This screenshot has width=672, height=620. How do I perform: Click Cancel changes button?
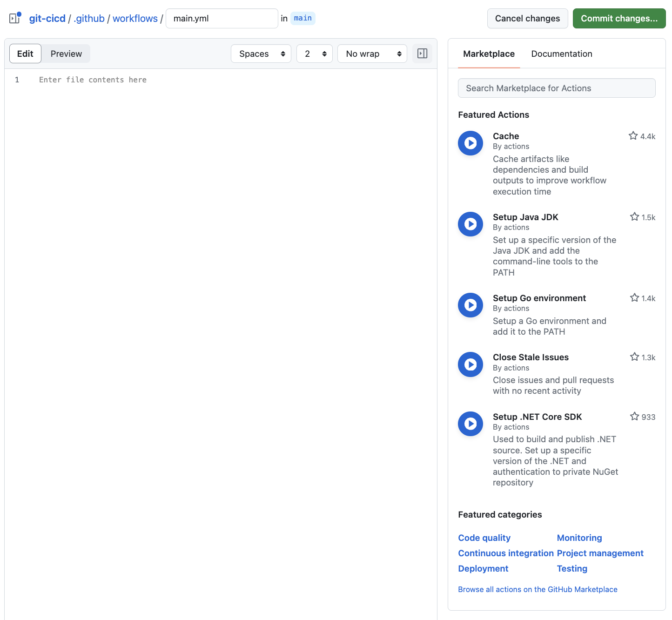click(x=527, y=18)
